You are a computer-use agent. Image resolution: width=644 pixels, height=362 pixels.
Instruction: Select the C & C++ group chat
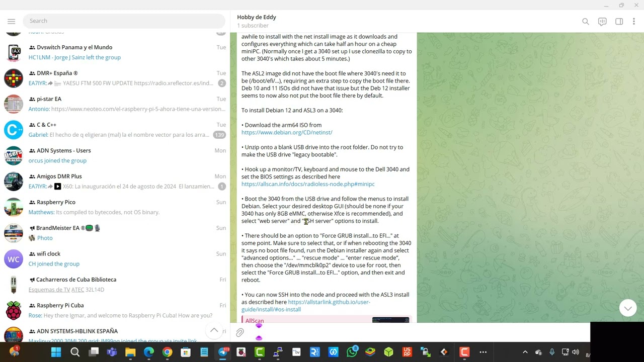pos(115,130)
